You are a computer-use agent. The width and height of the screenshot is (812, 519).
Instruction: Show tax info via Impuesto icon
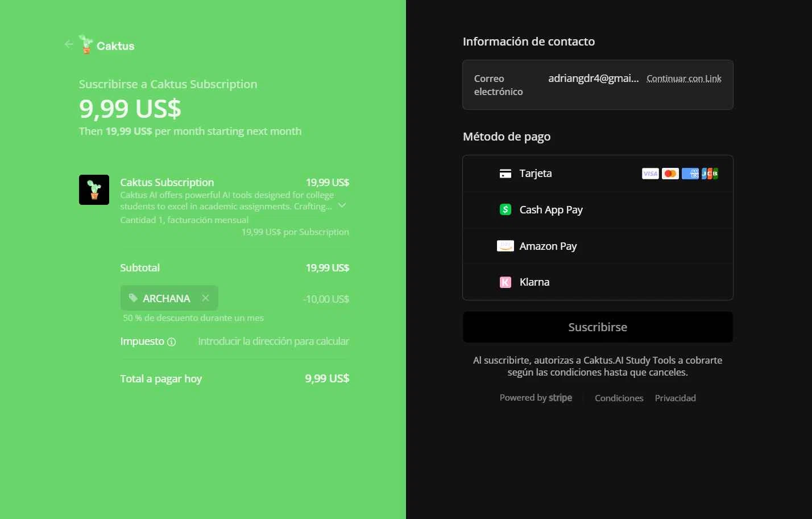tap(171, 342)
